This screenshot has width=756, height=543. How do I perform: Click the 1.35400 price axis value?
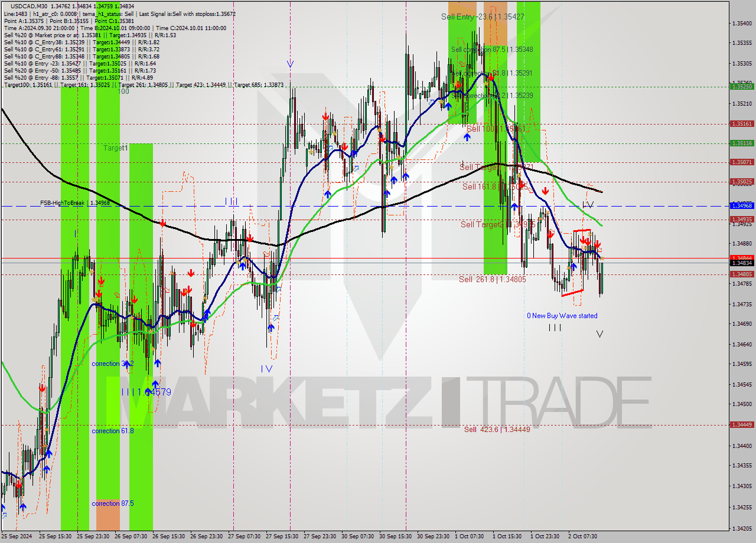[742, 24]
